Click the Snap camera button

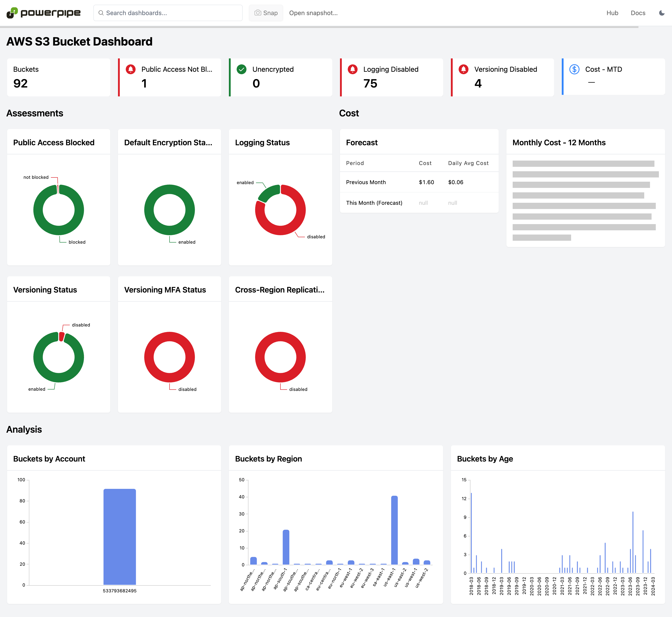point(266,13)
